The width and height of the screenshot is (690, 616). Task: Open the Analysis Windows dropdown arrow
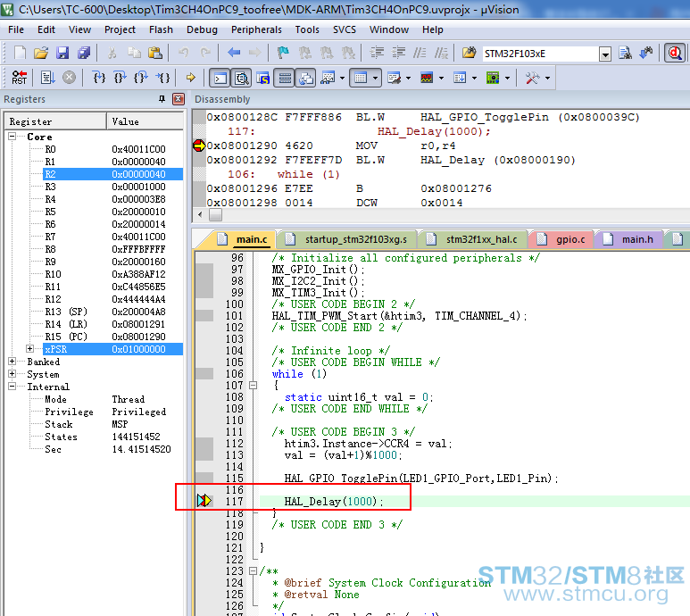tap(441, 79)
